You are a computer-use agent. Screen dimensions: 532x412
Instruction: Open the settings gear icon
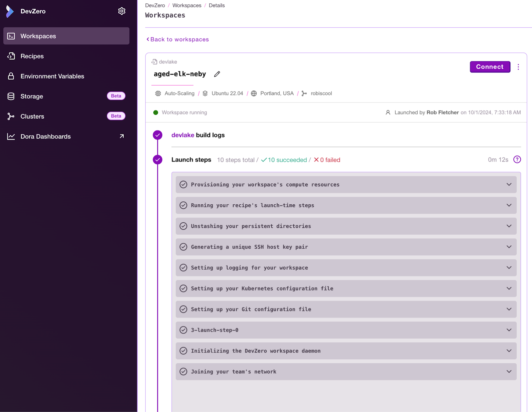(x=122, y=11)
